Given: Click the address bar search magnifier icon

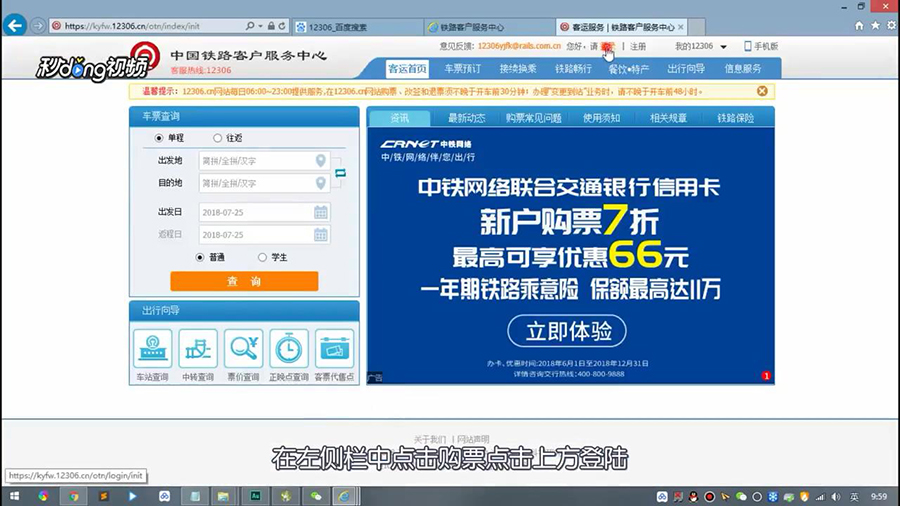Looking at the screenshot, I should pyautogui.click(x=250, y=26).
